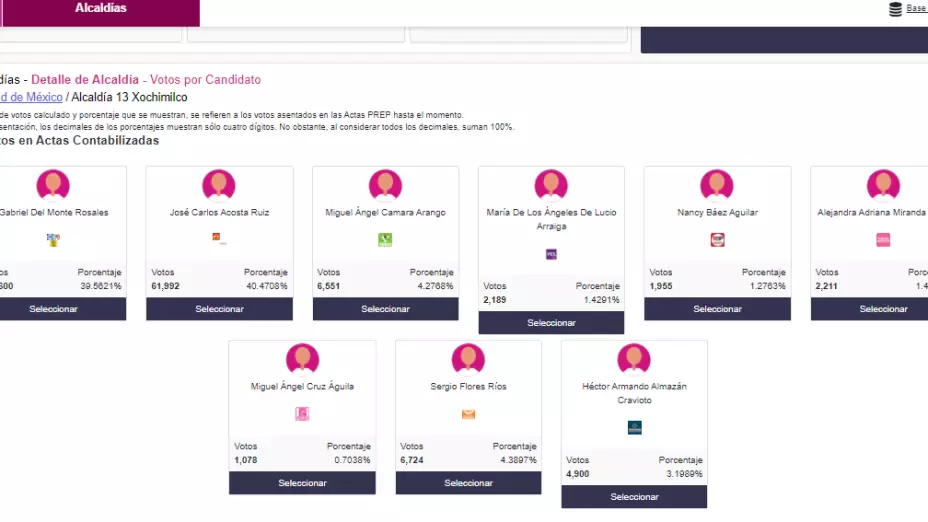Select candidate Héctor Armando Almazán Cravioto
The height and width of the screenshot is (522, 928).
tap(634, 497)
